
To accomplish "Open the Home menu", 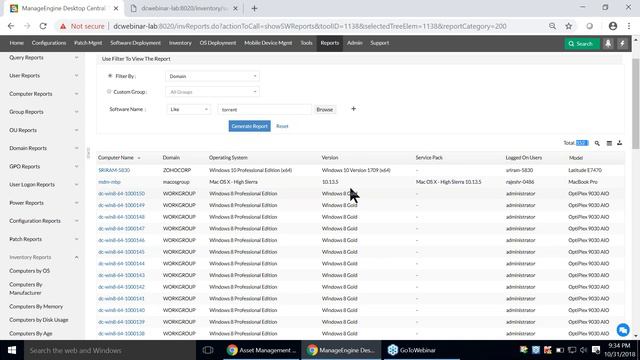I will [x=16, y=43].
